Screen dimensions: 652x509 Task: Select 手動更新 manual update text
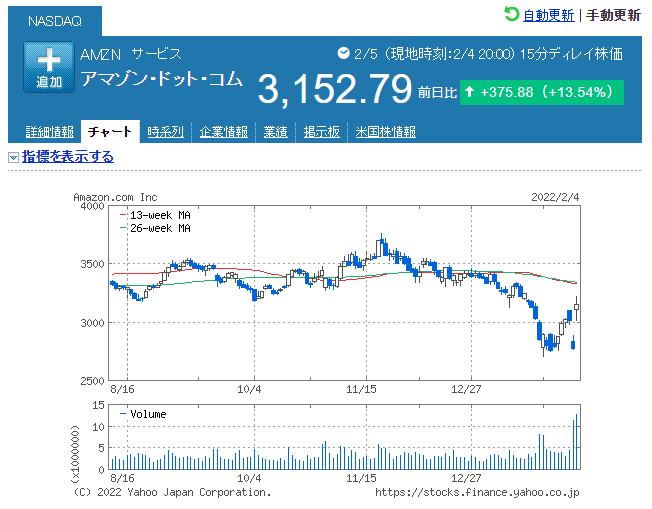pyautogui.click(x=613, y=15)
